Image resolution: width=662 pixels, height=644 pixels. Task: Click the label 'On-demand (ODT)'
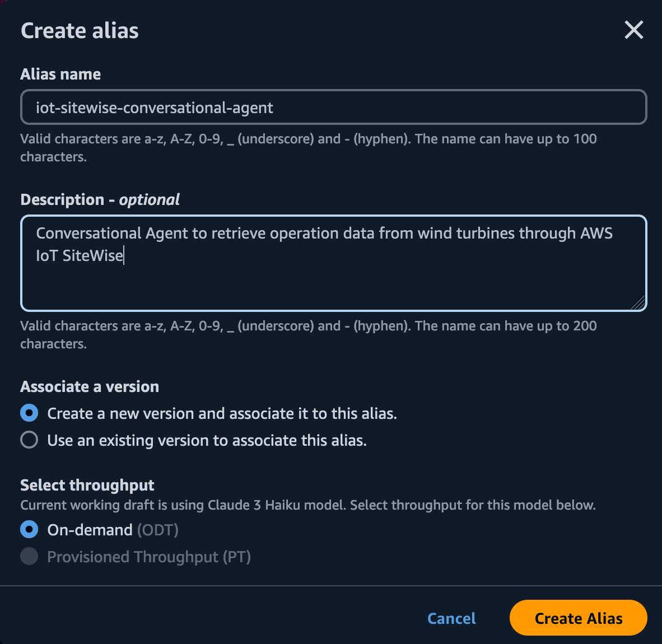(x=112, y=529)
